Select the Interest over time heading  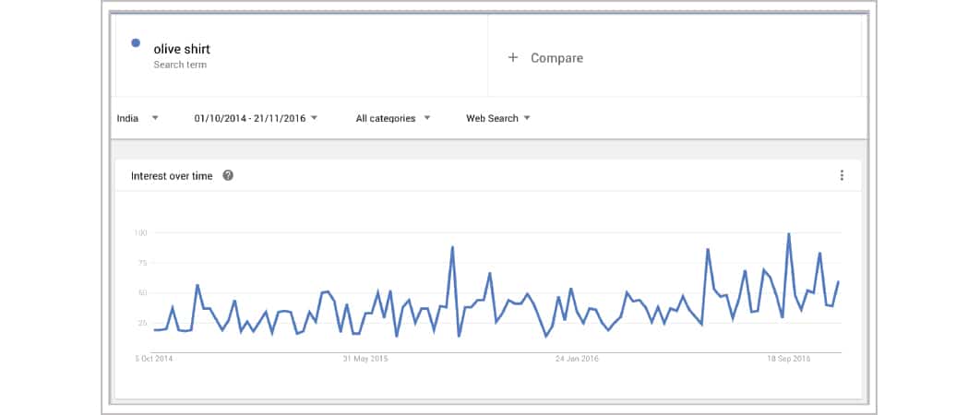pyautogui.click(x=172, y=175)
